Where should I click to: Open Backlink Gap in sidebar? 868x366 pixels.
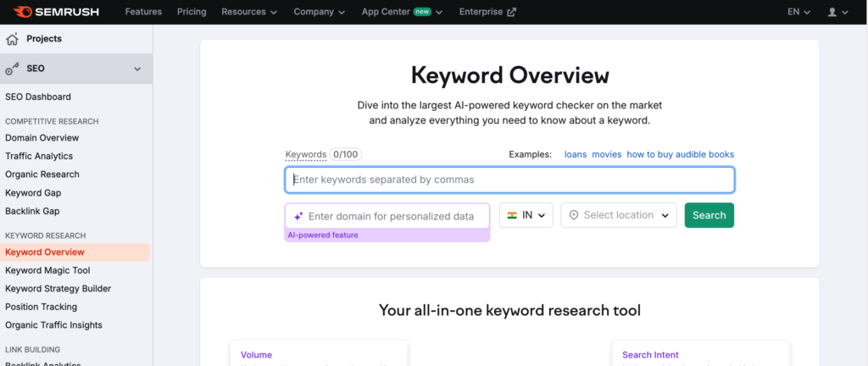tap(32, 211)
